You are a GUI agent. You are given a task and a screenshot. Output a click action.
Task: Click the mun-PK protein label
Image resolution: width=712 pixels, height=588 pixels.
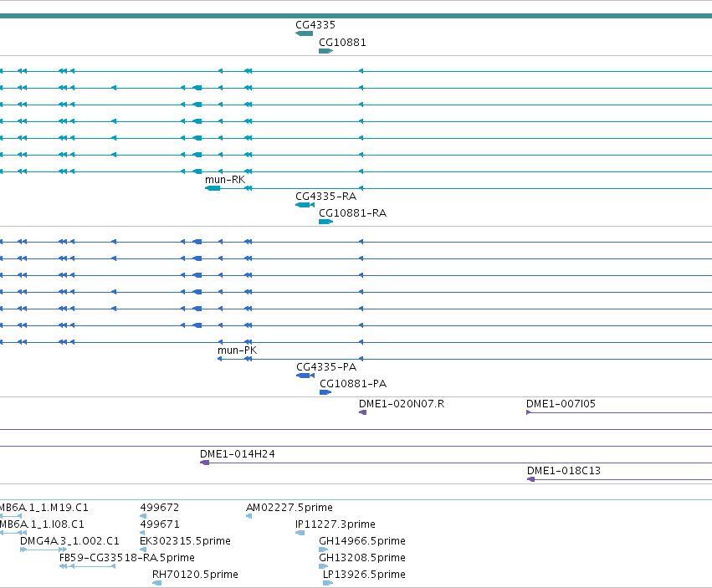point(238,350)
